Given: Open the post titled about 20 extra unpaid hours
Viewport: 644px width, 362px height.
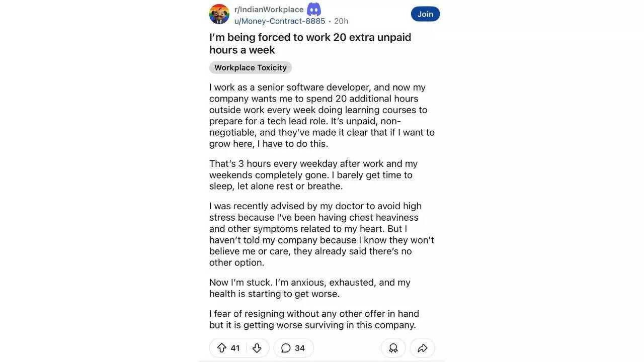Looking at the screenshot, I should 310,43.
